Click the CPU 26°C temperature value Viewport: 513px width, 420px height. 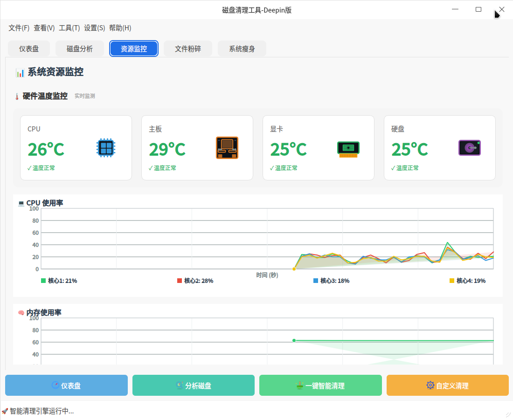point(46,150)
